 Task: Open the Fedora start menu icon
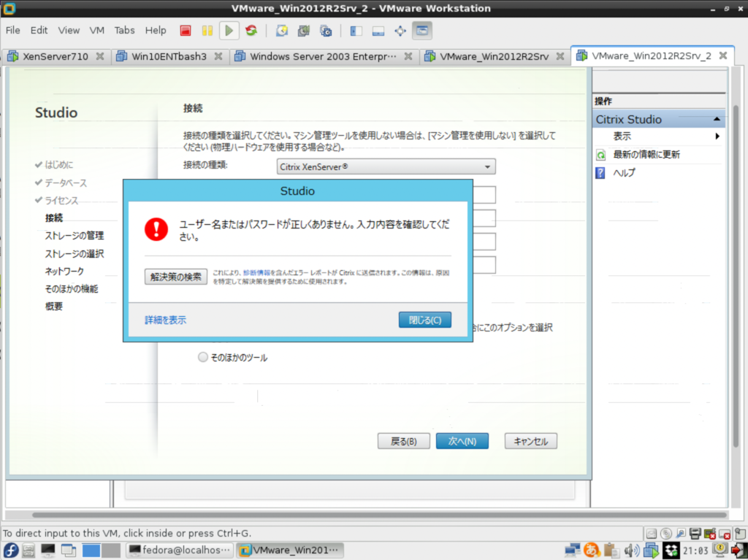tap(10, 550)
